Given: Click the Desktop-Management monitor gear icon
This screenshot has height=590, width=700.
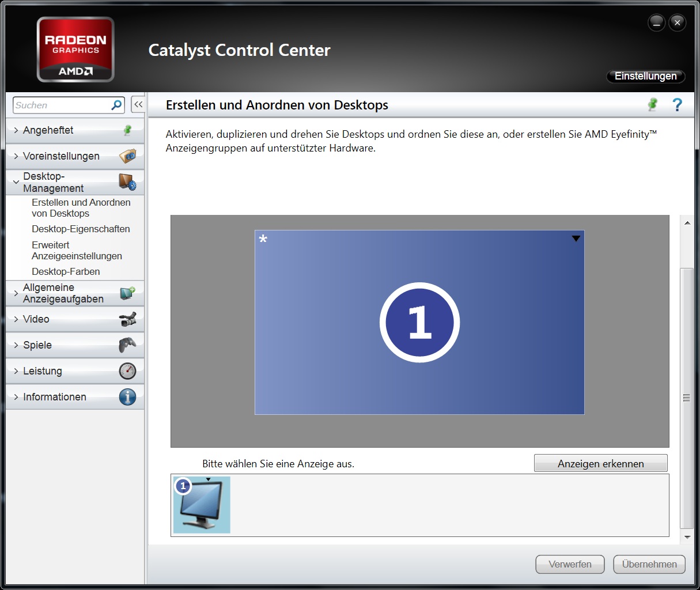Looking at the screenshot, I should (x=127, y=182).
